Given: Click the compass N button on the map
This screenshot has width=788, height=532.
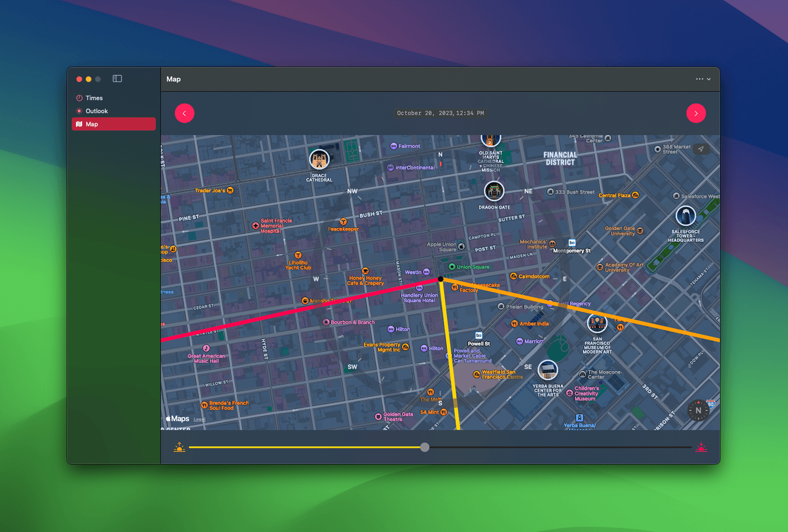Looking at the screenshot, I should click(698, 410).
